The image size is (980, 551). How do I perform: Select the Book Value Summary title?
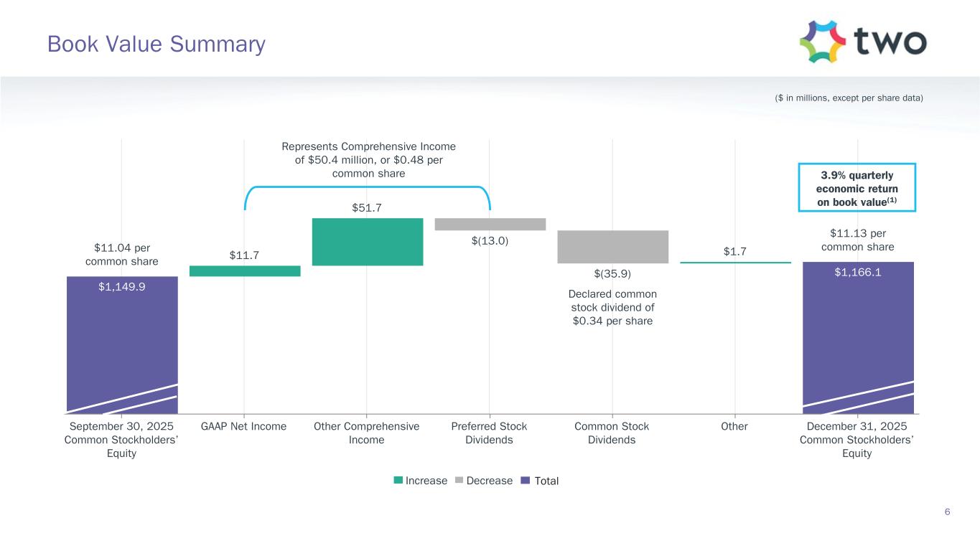pos(156,44)
